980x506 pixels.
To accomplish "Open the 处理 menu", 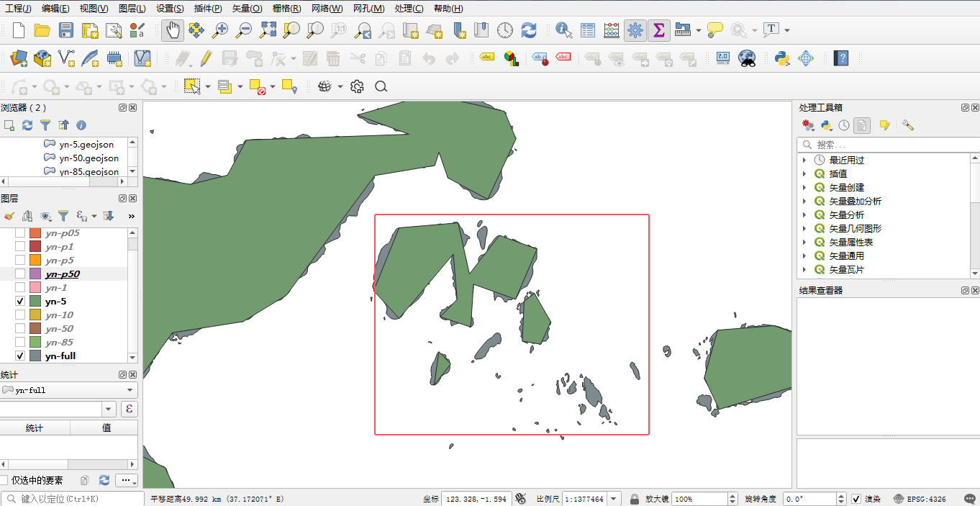I will 409,9.
